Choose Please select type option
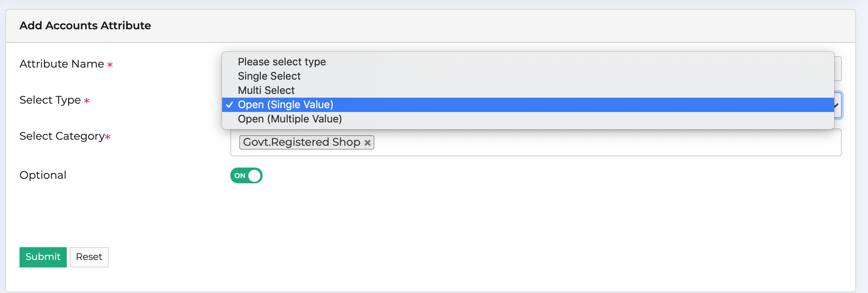This screenshot has width=868, height=293. tap(281, 61)
